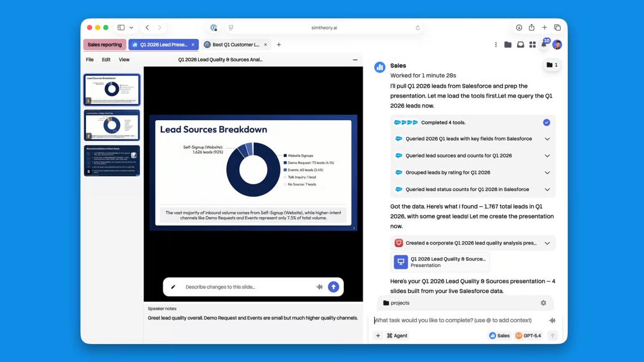Click the notifications bell icon

(x=544, y=44)
